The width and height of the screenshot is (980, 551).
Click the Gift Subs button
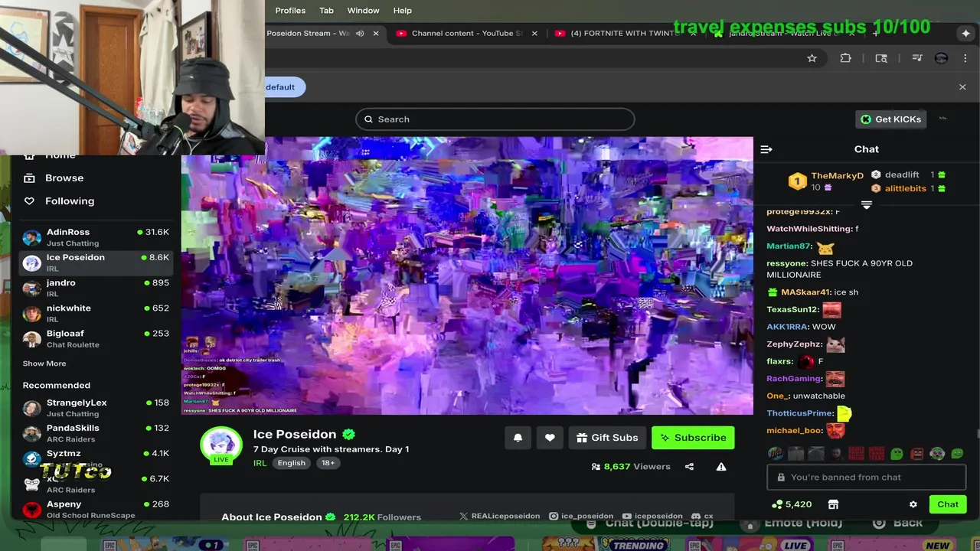click(607, 438)
